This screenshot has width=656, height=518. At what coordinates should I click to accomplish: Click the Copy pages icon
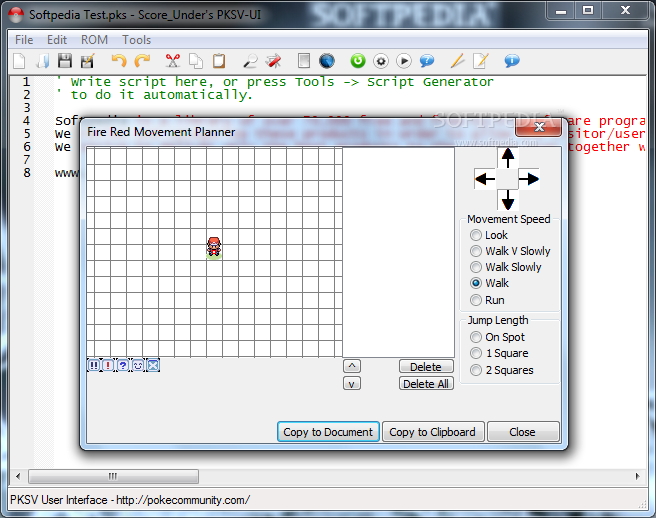point(195,61)
